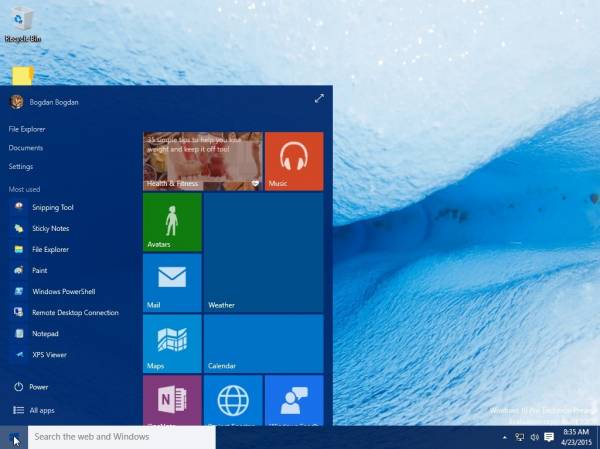Open the Recycle Bin desktop icon
600x449 pixels.
tap(23, 23)
